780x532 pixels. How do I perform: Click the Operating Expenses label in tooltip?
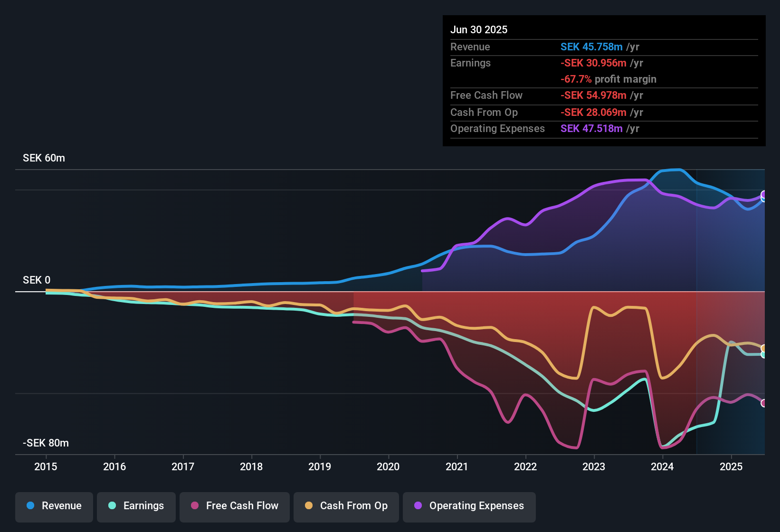coord(497,128)
